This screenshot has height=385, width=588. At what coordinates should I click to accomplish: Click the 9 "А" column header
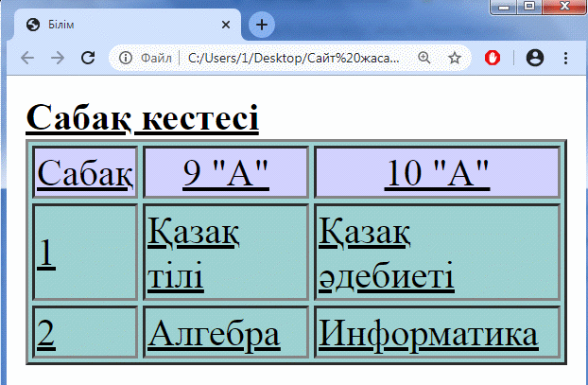pyautogui.click(x=226, y=172)
